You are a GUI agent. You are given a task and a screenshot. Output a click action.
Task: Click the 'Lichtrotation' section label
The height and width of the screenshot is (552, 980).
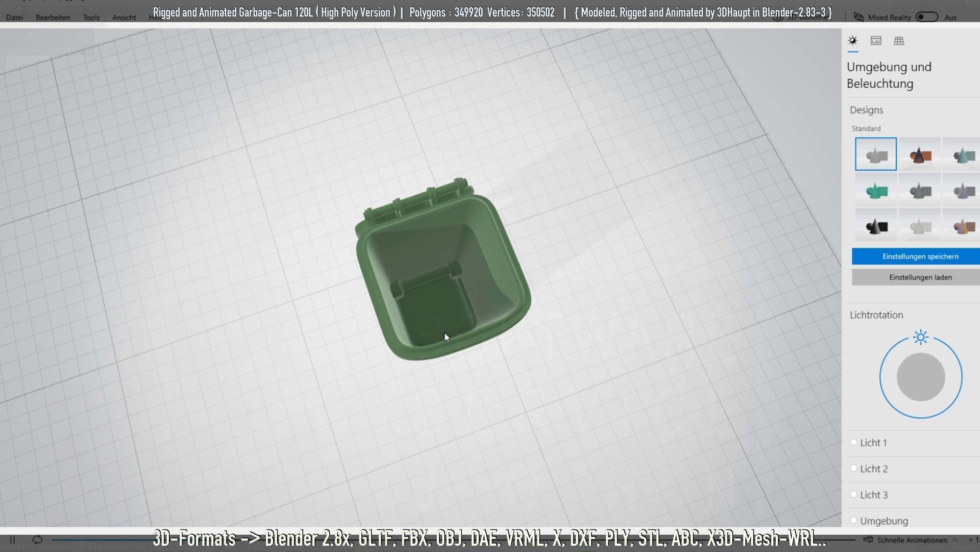pyautogui.click(x=876, y=315)
